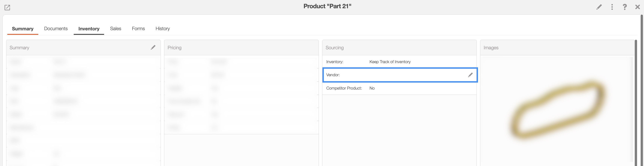644x166 pixels.
Task: Click the pencil icon in the Vendor row
Action: (x=470, y=75)
